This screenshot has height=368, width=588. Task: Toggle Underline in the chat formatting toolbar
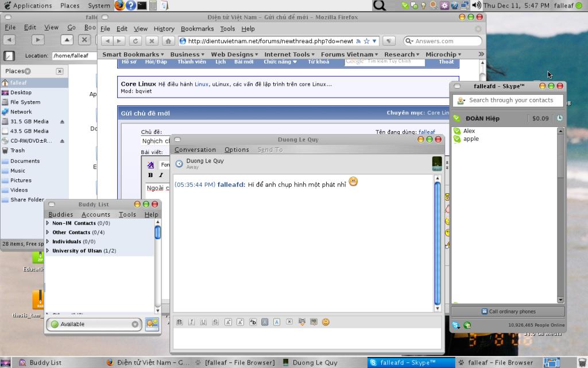[x=203, y=322]
